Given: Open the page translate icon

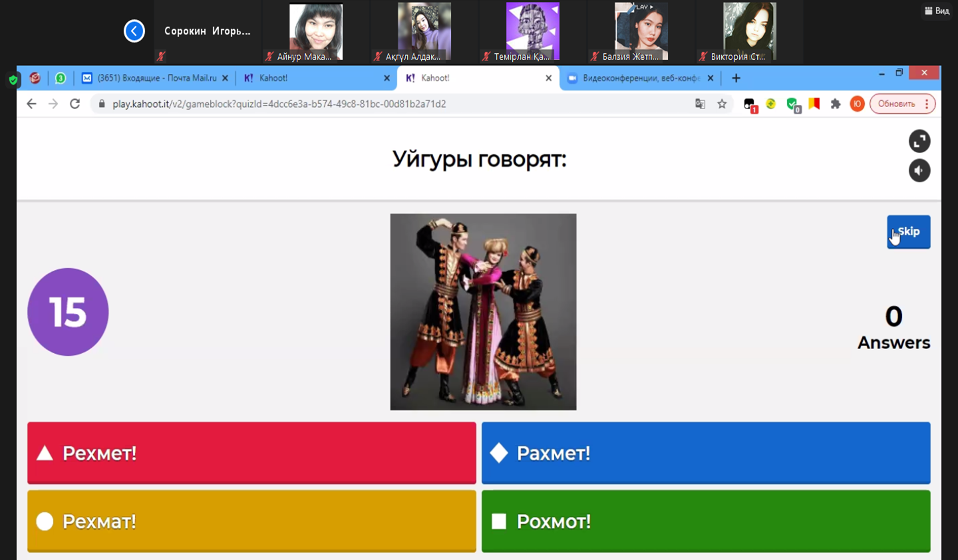Looking at the screenshot, I should click(700, 104).
